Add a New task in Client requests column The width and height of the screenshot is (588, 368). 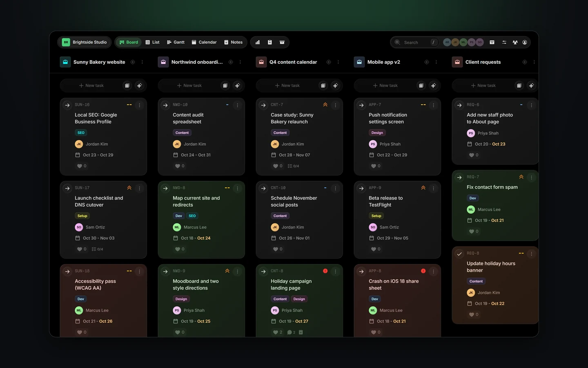(x=483, y=85)
